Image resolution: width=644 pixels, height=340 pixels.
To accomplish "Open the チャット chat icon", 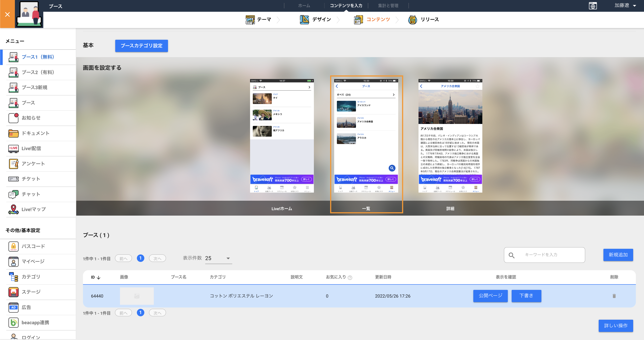I will pyautogui.click(x=14, y=194).
